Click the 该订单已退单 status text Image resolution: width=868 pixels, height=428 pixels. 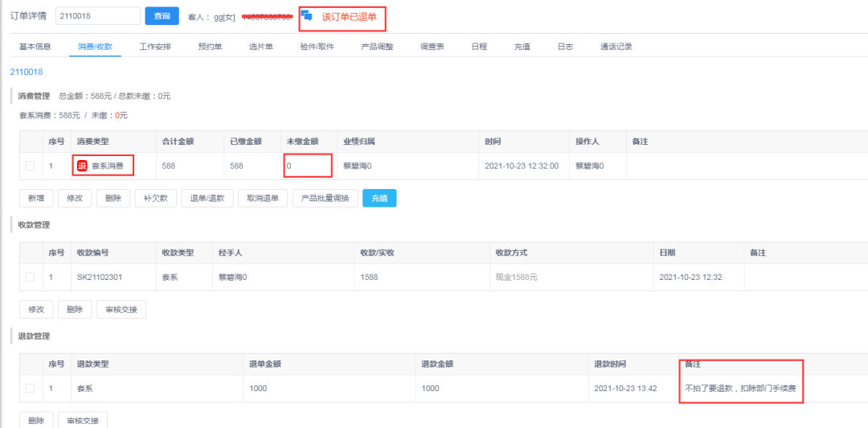pyautogui.click(x=350, y=17)
